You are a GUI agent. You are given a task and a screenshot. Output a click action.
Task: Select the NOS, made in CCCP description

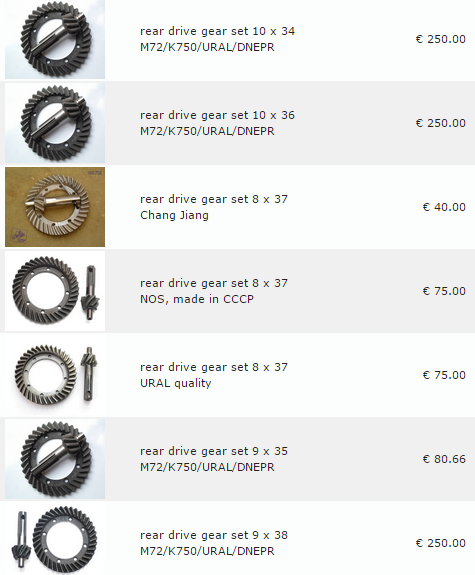tap(197, 299)
